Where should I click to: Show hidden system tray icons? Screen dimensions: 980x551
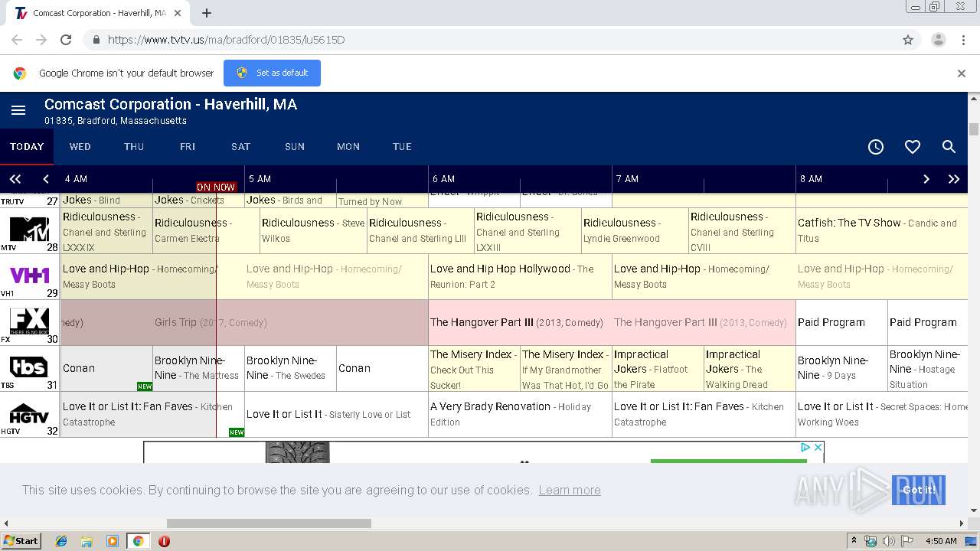854,541
